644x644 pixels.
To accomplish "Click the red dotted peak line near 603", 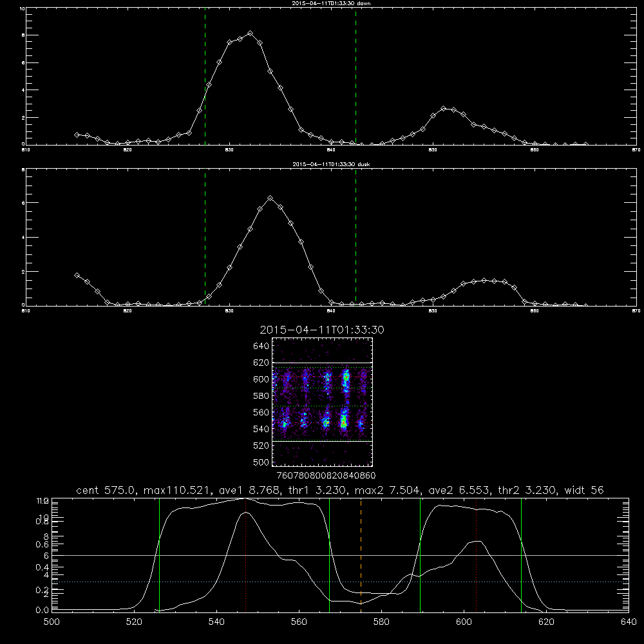I will point(476,554).
